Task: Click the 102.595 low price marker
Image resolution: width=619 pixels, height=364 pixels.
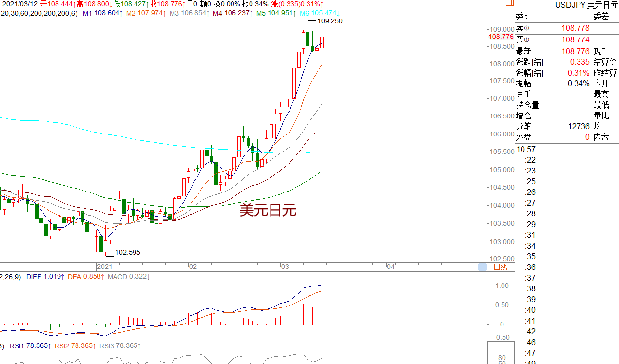Action: pos(127,252)
